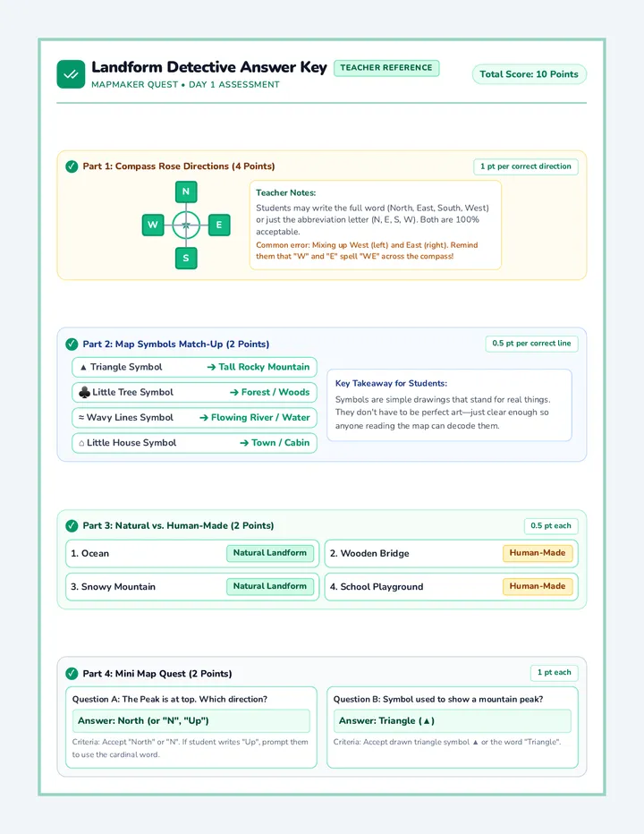Click the Answer: Triangle box
Viewport: 644px width, 834px height.
tap(452, 720)
